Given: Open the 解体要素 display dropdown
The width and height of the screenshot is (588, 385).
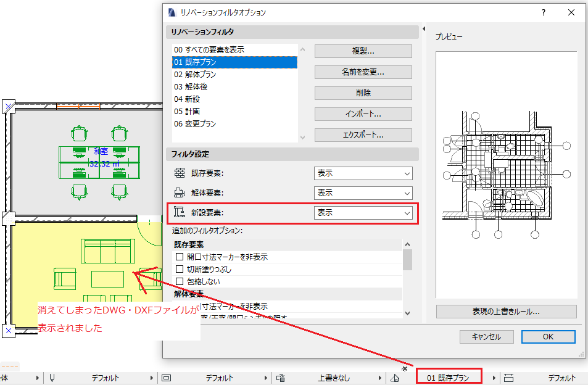Looking at the screenshot, I should pyautogui.click(x=363, y=193).
